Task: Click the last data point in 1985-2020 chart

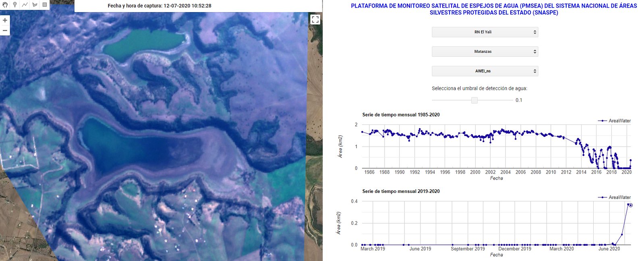Action: [x=630, y=160]
